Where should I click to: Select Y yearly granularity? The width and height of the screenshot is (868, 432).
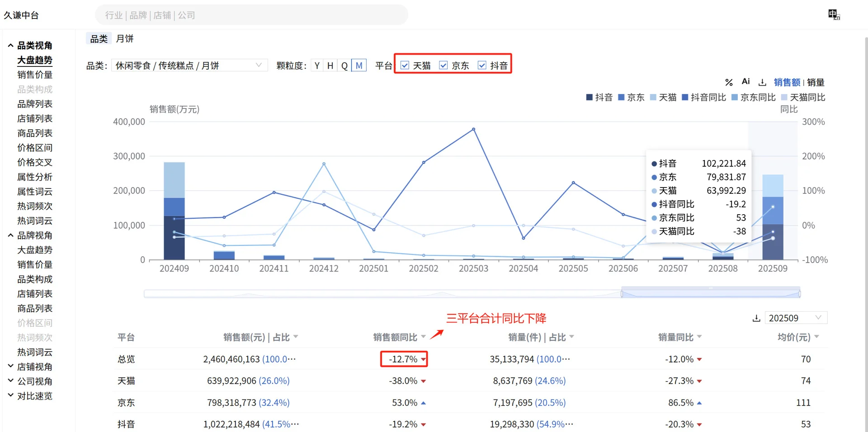click(317, 66)
